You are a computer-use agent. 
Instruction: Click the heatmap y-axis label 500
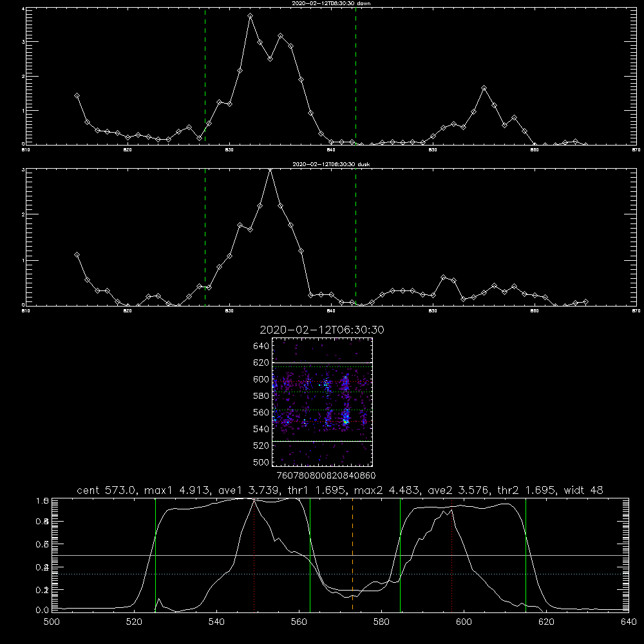pos(261,462)
